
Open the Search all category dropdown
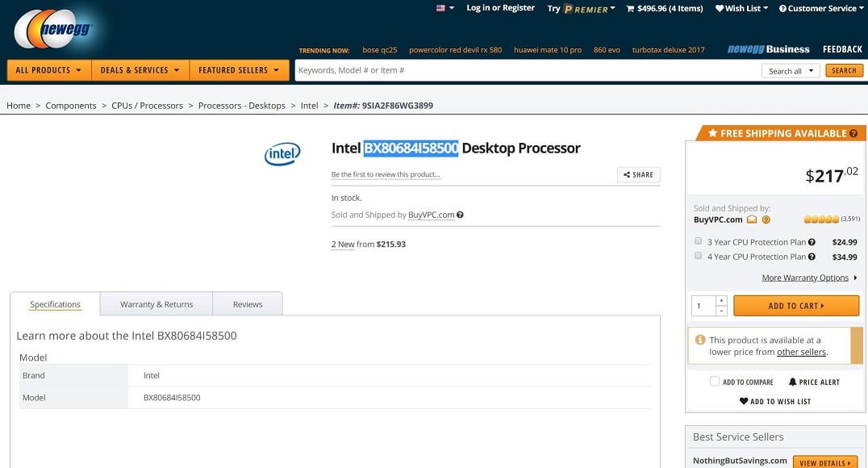(x=790, y=71)
